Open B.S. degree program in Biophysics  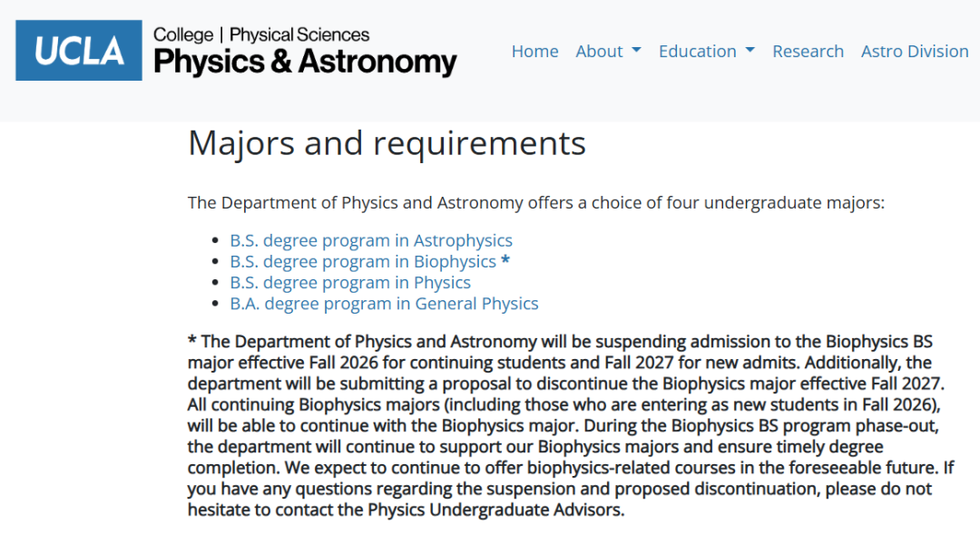coord(363,262)
